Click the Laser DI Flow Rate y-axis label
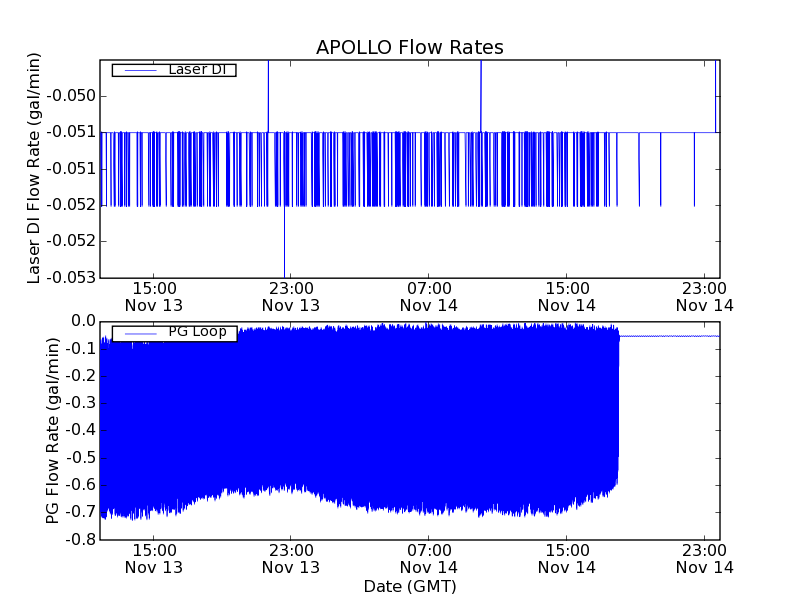 [34, 168]
